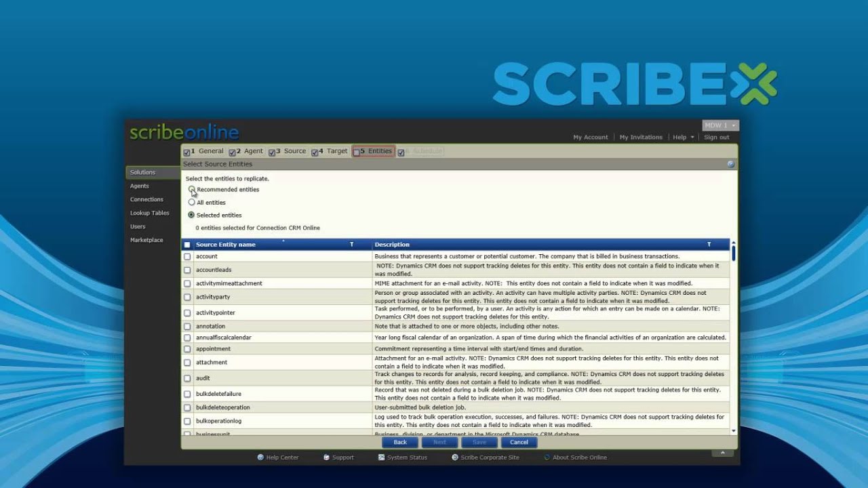The width and height of the screenshot is (868, 488).
Task: Select the Recommended entities option
Action: pyautogui.click(x=192, y=190)
